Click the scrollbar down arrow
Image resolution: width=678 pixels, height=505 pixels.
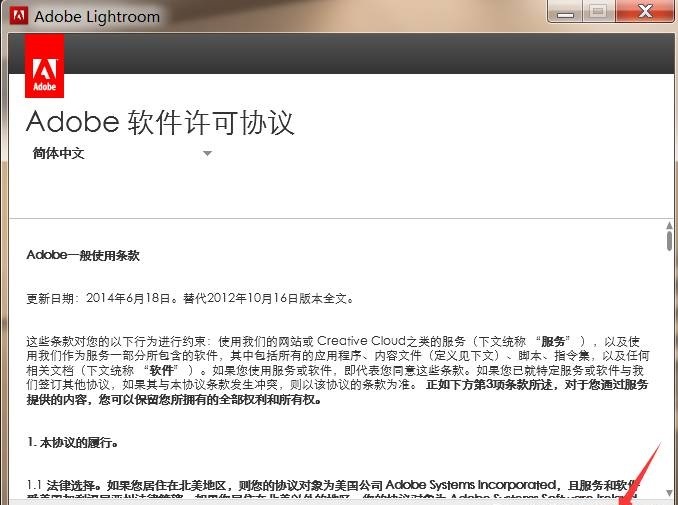(669, 493)
